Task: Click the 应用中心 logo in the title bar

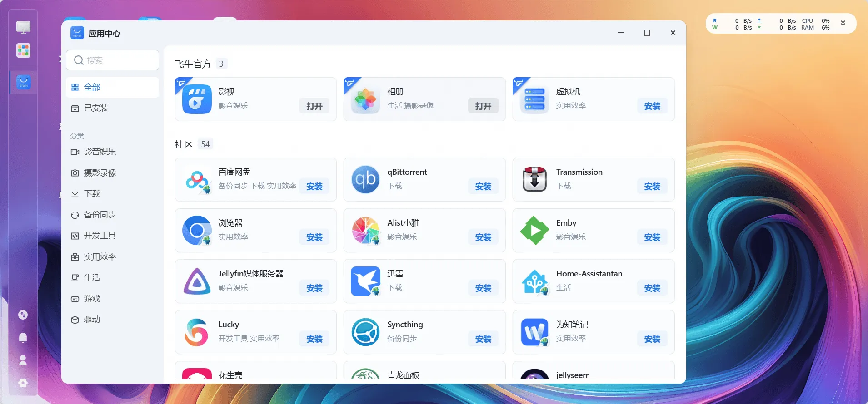Action: click(x=77, y=33)
